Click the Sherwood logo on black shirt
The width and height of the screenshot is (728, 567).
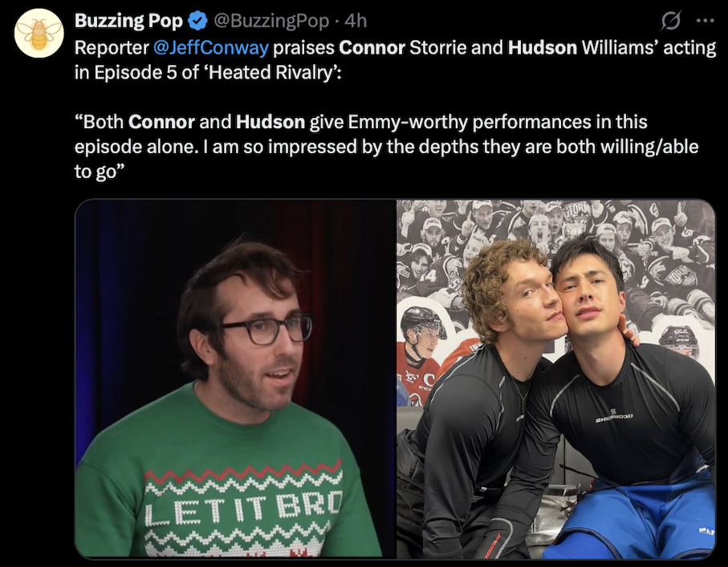tap(614, 419)
